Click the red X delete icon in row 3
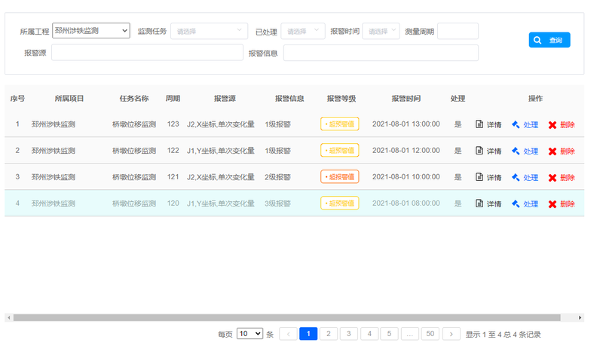The width and height of the screenshot is (603, 364). pyautogui.click(x=552, y=178)
